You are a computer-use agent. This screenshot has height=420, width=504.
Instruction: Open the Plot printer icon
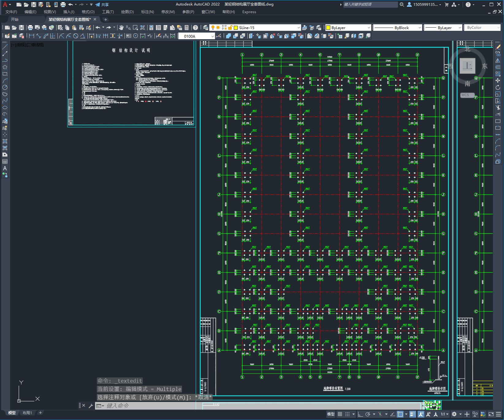coord(30,28)
